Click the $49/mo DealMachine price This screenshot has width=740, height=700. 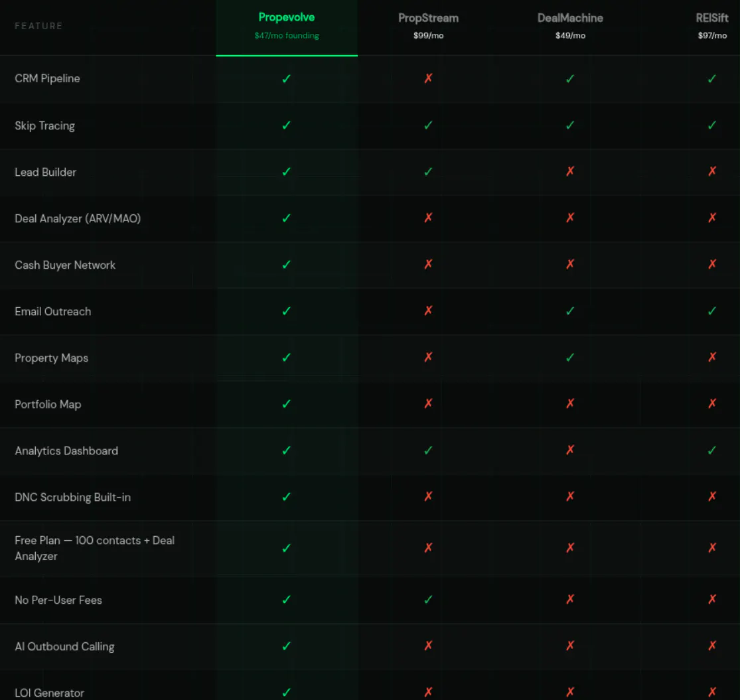[x=570, y=35]
